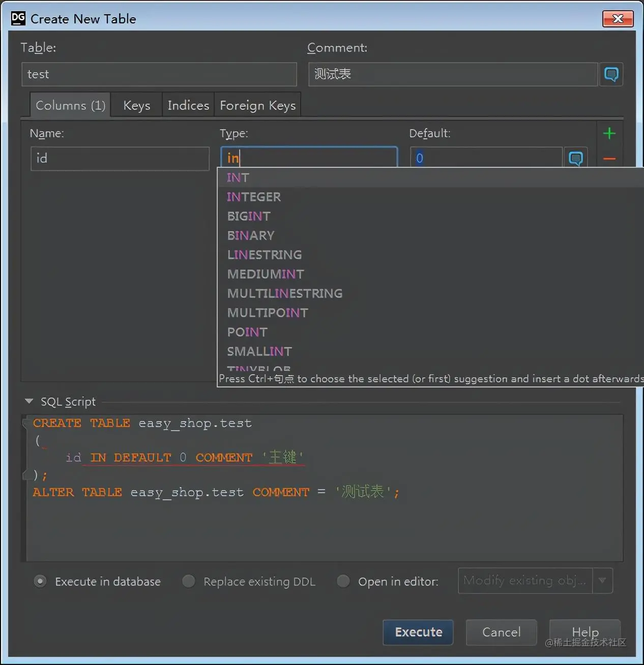Image resolution: width=644 pixels, height=665 pixels.
Task: Pick LINESTRING in the autocomplete list
Action: [430, 255]
